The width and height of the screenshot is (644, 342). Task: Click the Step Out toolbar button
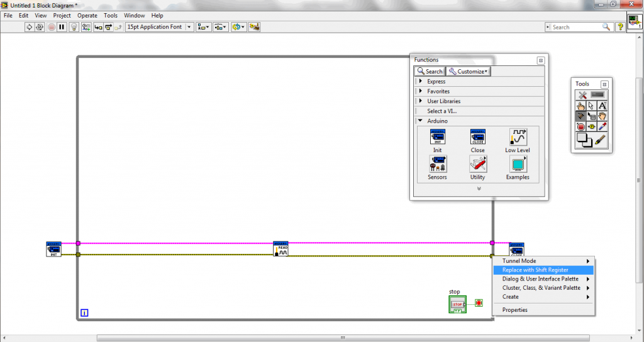[118, 27]
